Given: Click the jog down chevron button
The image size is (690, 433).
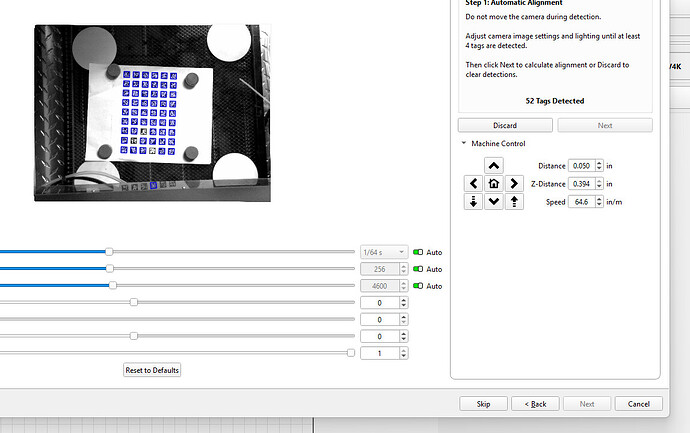Looking at the screenshot, I should [x=494, y=202].
